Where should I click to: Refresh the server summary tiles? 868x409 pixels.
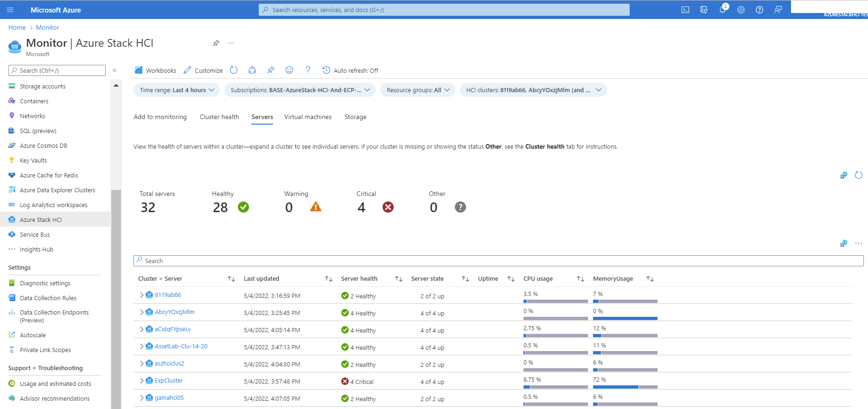[x=859, y=175]
